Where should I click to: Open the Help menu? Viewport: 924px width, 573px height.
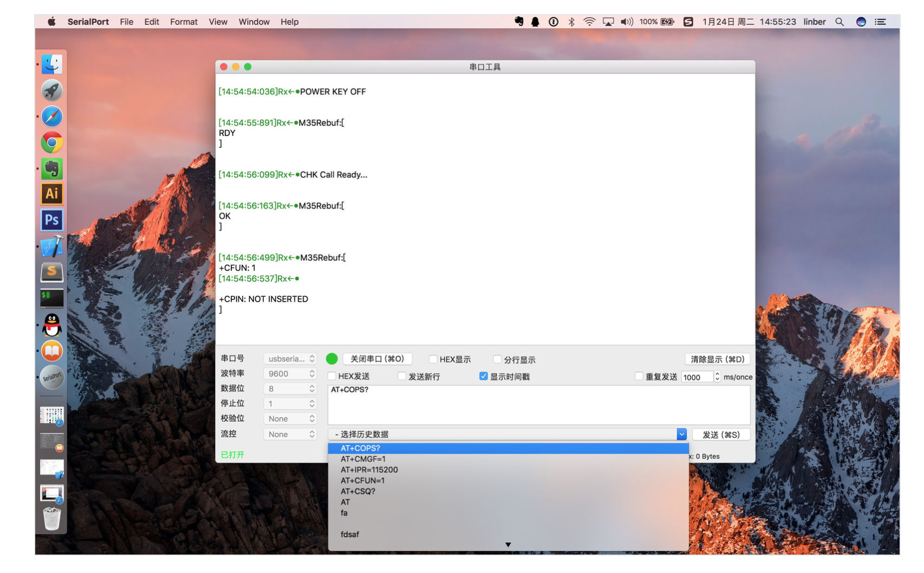tap(290, 22)
